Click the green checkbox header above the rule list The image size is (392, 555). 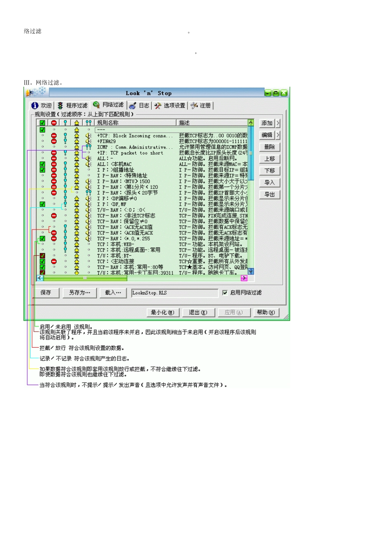tap(42, 123)
